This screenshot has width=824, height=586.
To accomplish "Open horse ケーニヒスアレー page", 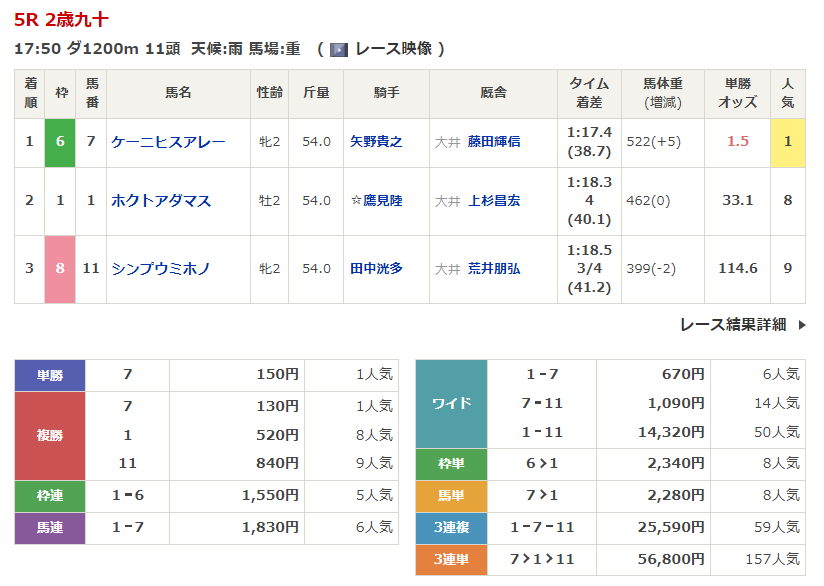I will pyautogui.click(x=168, y=142).
